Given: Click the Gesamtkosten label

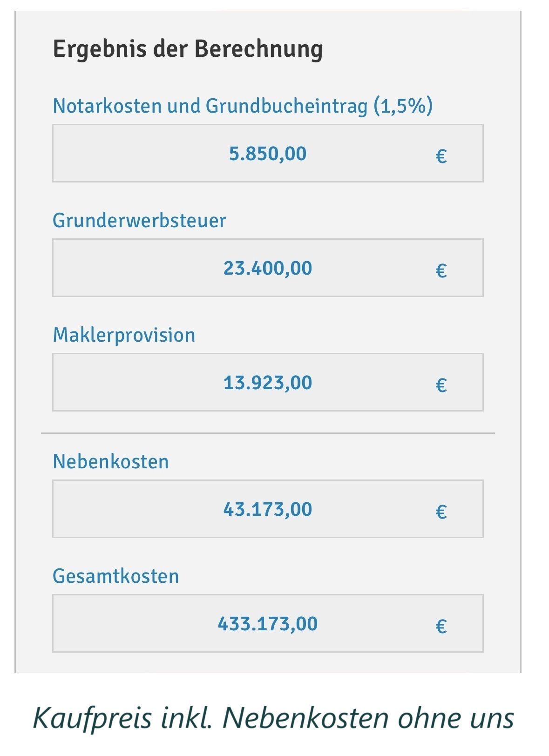Looking at the screenshot, I should [x=116, y=576].
